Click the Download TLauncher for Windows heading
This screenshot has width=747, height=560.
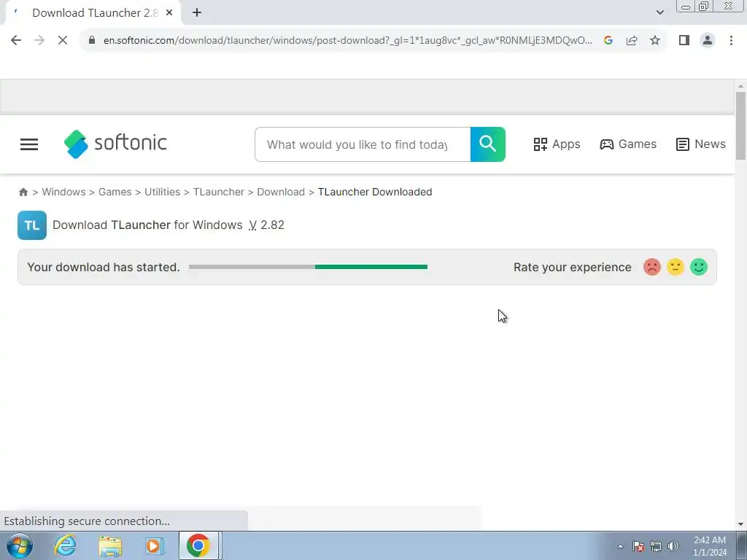click(169, 225)
